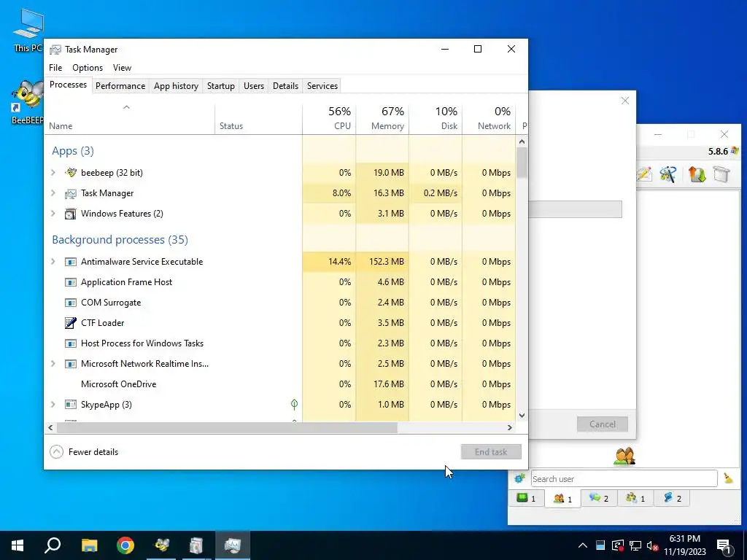
Task: Click the beebeep process icon in Apps
Action: tap(71, 172)
